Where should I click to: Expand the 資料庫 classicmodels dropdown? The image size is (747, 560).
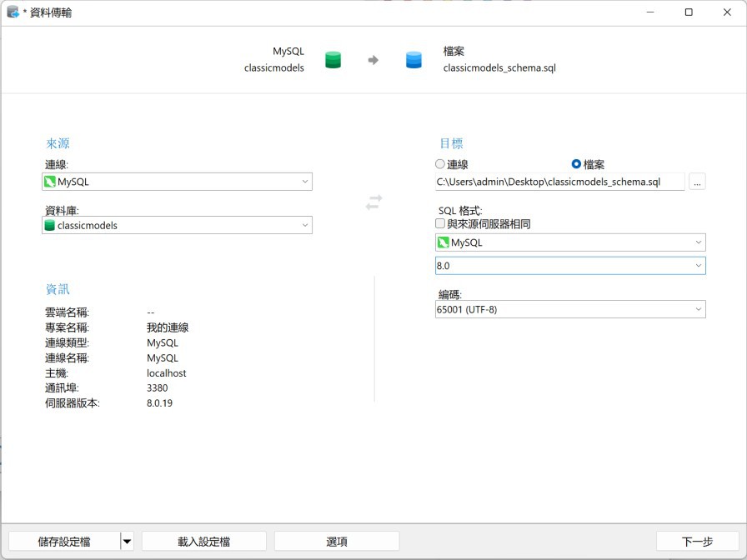click(x=305, y=225)
